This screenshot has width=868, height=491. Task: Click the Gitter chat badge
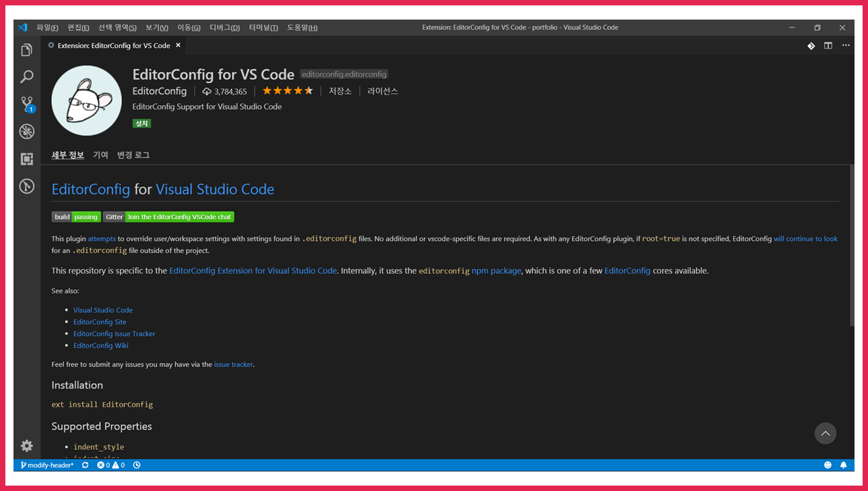[x=168, y=216]
